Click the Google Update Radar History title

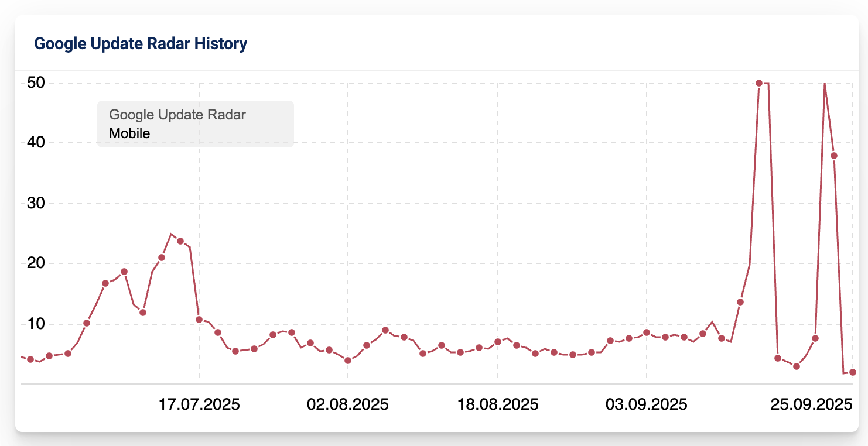tap(141, 44)
